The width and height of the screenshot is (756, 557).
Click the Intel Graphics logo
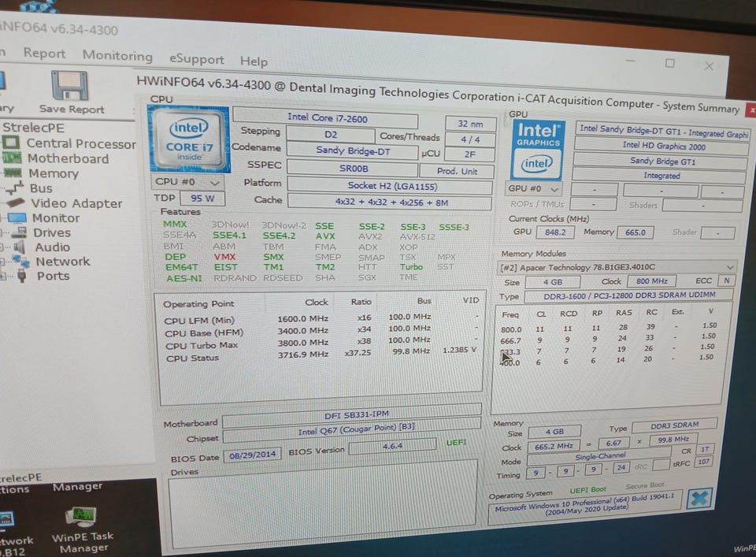[x=538, y=150]
